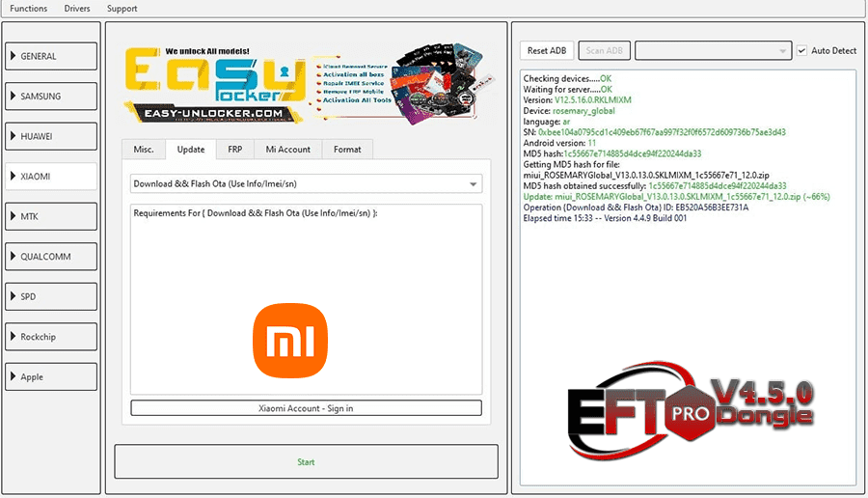Expand the QUALCOMM category
Viewport: 868px width, 498px height.
click(x=51, y=257)
